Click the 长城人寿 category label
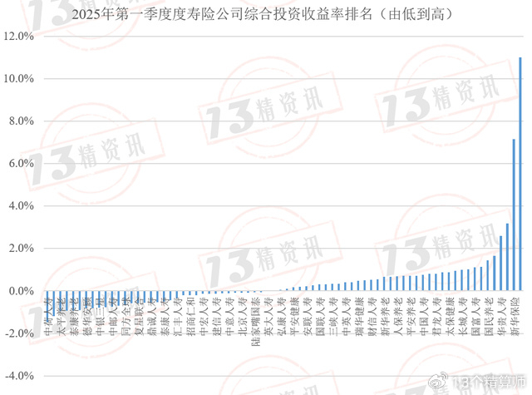This screenshot has width=532, height=395. click(x=464, y=317)
